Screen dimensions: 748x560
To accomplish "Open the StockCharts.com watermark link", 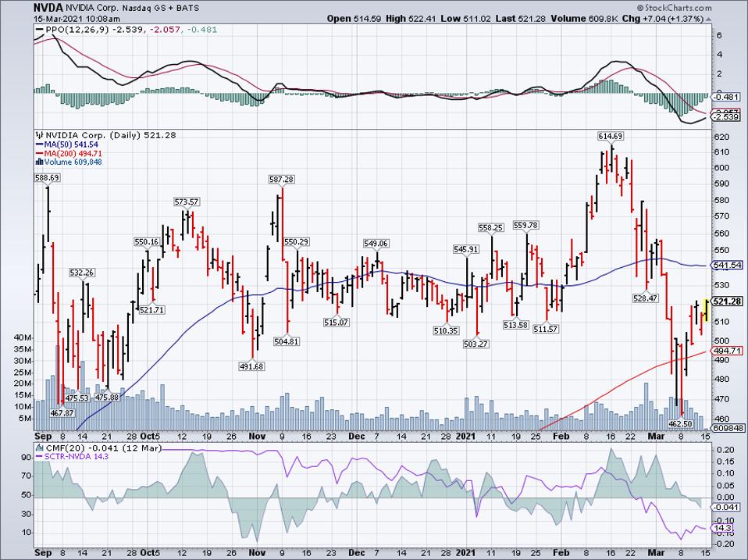I will 674,8.
